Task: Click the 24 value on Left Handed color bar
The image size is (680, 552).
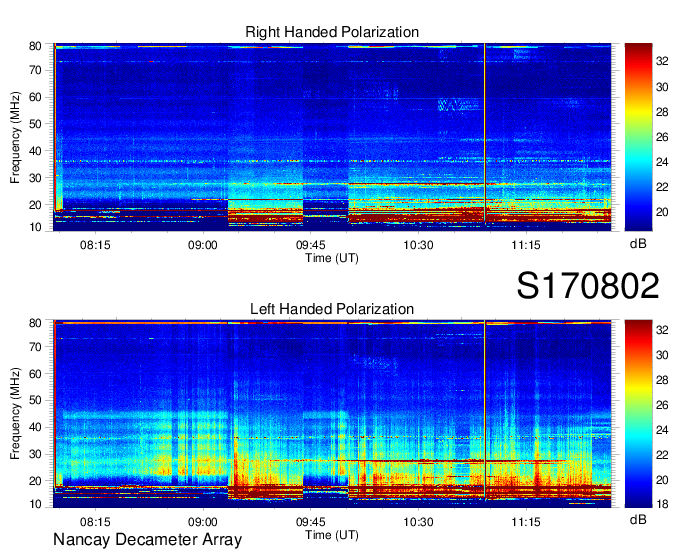Action: pyautogui.click(x=662, y=430)
